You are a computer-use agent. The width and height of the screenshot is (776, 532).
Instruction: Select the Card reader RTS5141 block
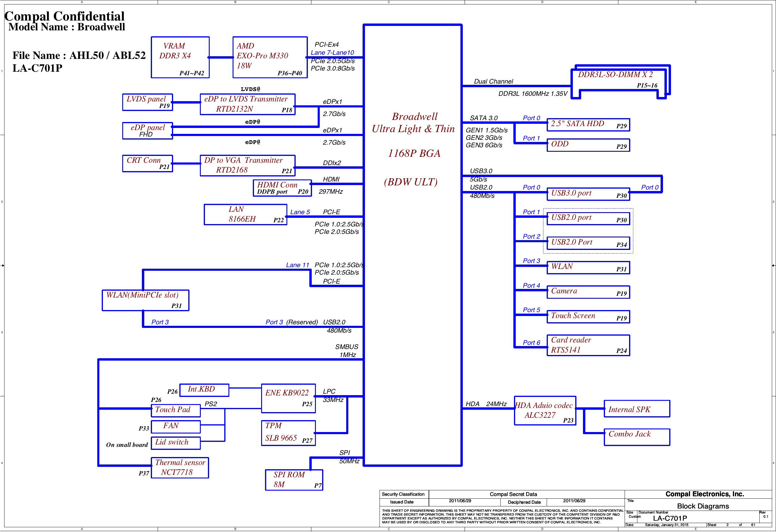(588, 345)
